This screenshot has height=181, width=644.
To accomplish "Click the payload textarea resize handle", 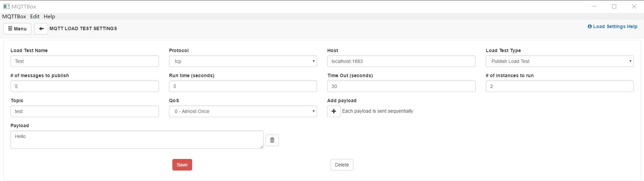I will pos(261,147).
